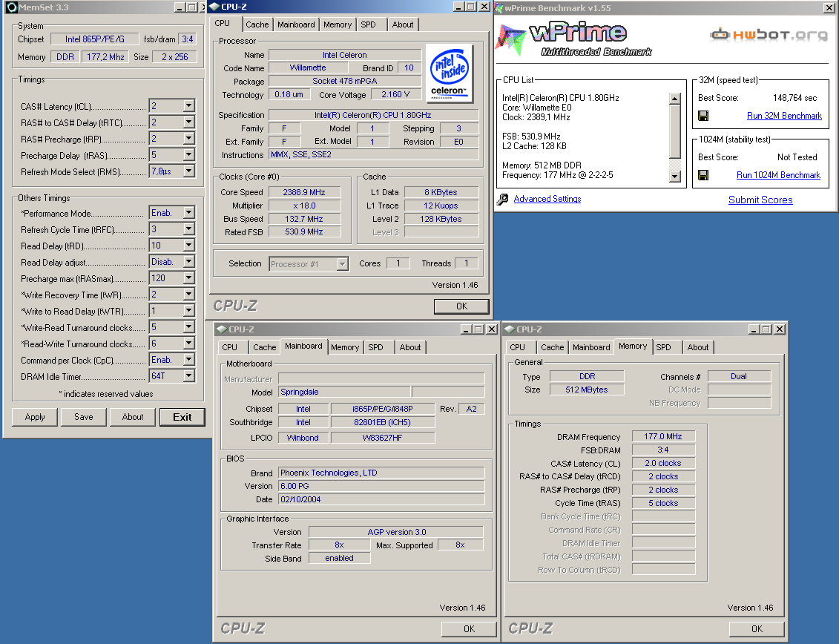Click CPU-Z icon in Mainboard window title bar
This screenshot has width=839, height=644.
[222, 329]
